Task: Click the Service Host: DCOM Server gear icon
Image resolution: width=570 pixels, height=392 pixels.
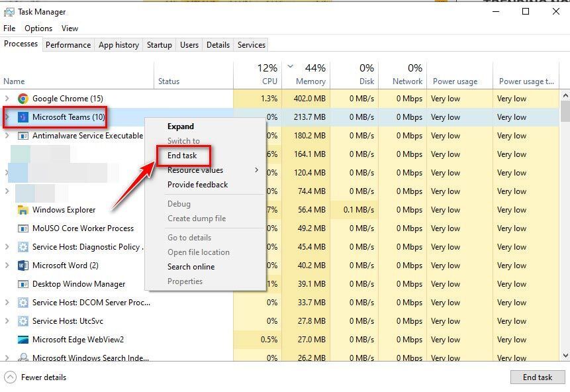Action: tap(23, 303)
